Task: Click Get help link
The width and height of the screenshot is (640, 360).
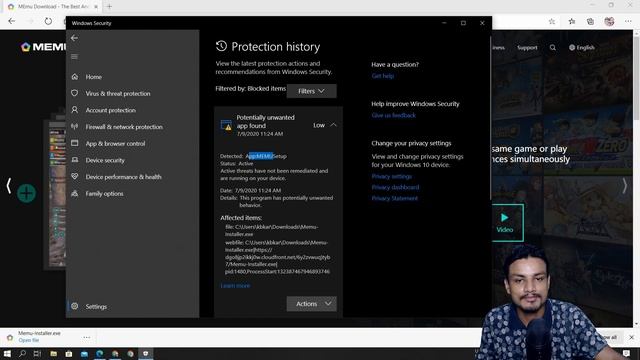Action: tap(382, 76)
